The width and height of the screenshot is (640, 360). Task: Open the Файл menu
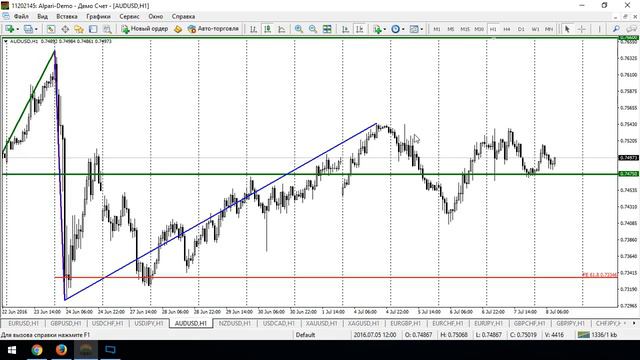pos(21,16)
